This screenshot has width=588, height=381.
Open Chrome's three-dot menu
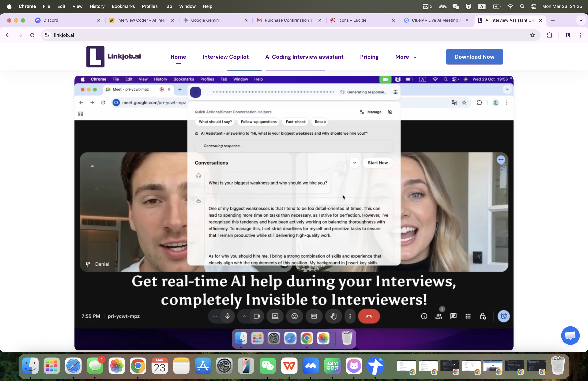coord(580,35)
